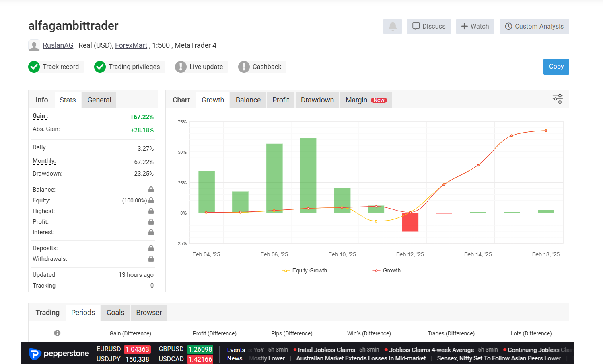The width and height of the screenshot is (603, 364).
Task: Click the Pepperstone logo in banner
Action: coord(59,354)
